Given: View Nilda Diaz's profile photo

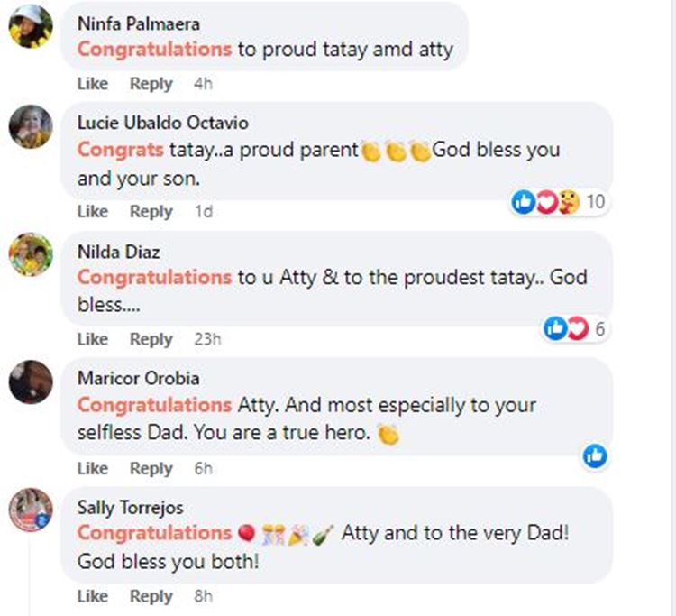Looking at the screenshot, I should point(31,254).
